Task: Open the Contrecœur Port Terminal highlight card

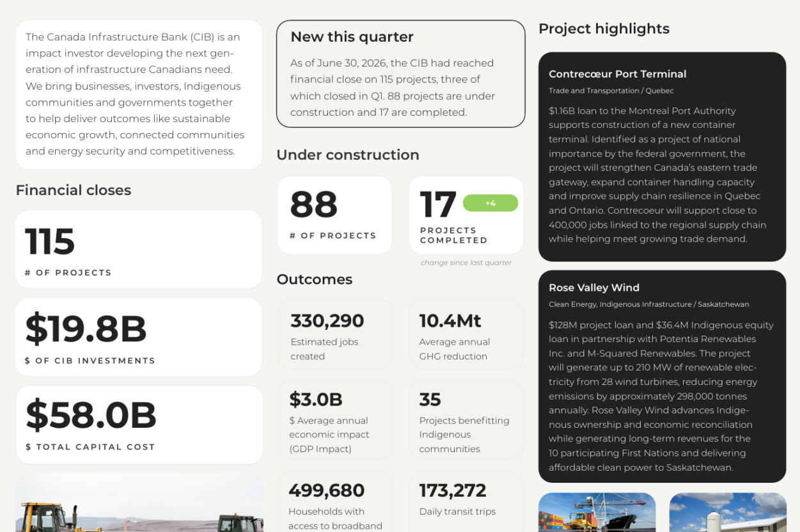Action: tap(662, 157)
